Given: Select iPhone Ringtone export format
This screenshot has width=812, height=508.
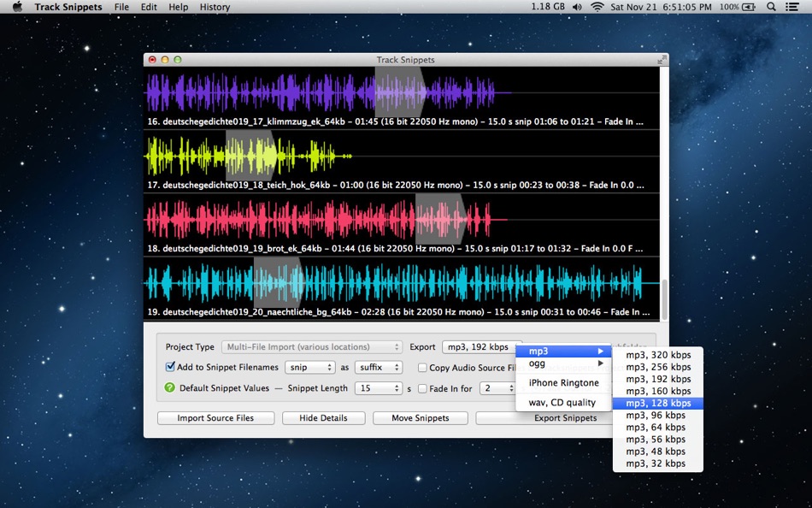Looking at the screenshot, I should click(563, 382).
